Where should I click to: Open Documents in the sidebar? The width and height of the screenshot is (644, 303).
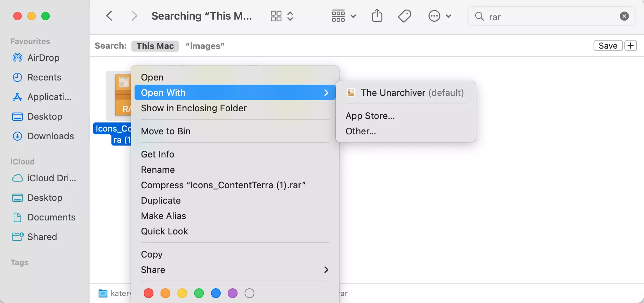(44, 217)
